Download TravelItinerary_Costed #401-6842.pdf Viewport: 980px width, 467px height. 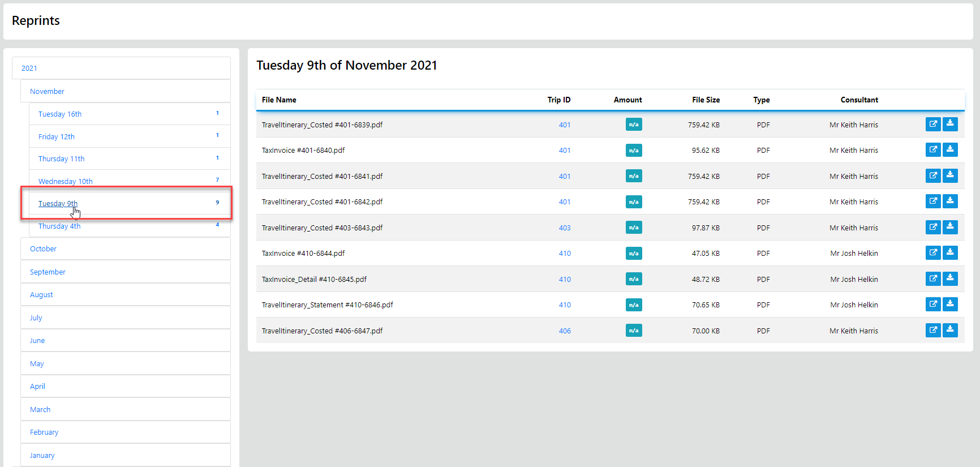tap(950, 202)
